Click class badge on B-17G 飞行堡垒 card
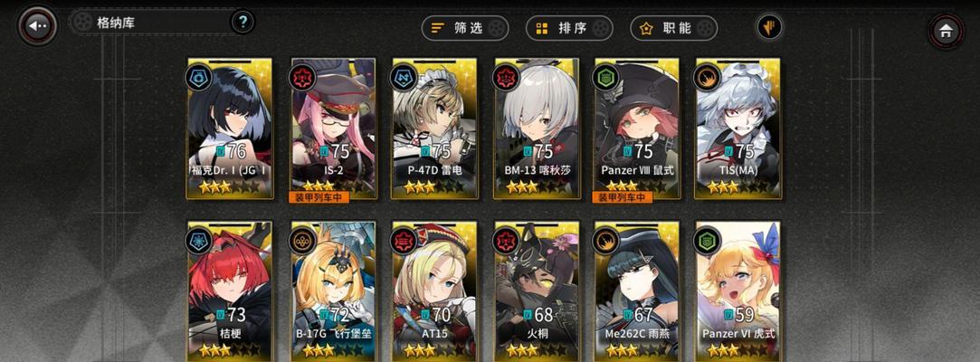 click(302, 241)
